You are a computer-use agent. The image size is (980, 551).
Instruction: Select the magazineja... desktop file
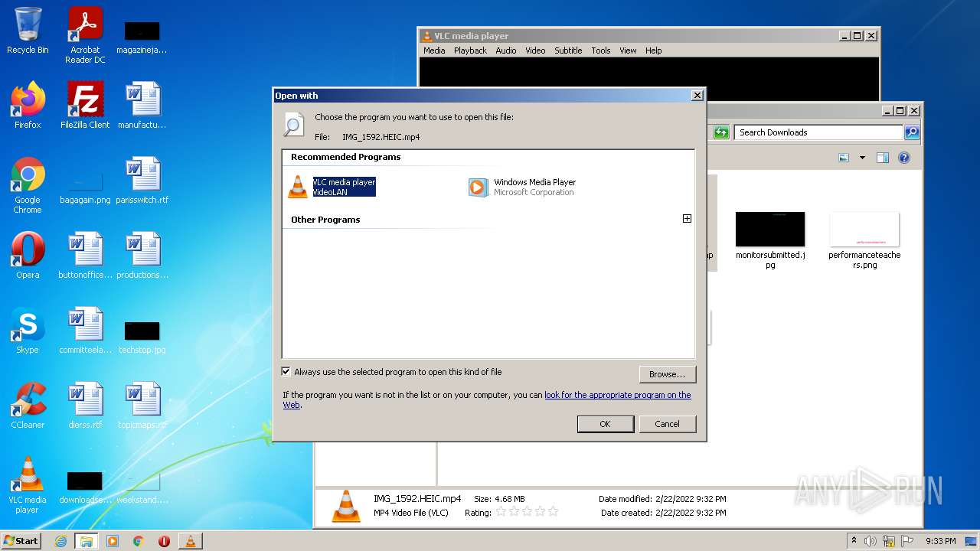(x=142, y=37)
